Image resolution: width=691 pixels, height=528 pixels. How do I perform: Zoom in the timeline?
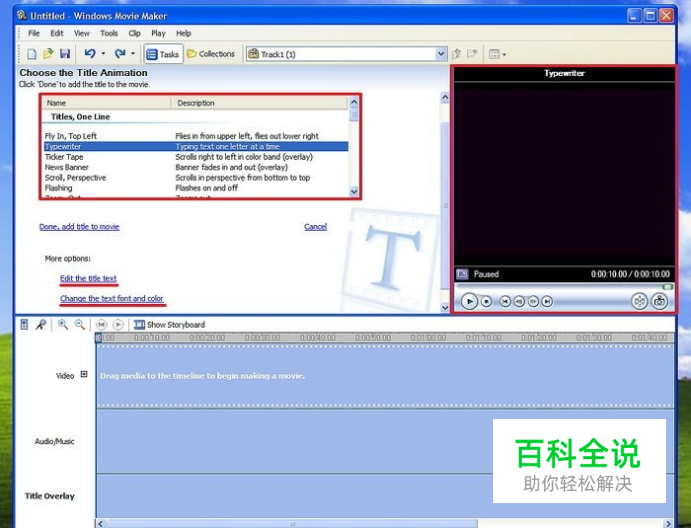click(x=63, y=325)
